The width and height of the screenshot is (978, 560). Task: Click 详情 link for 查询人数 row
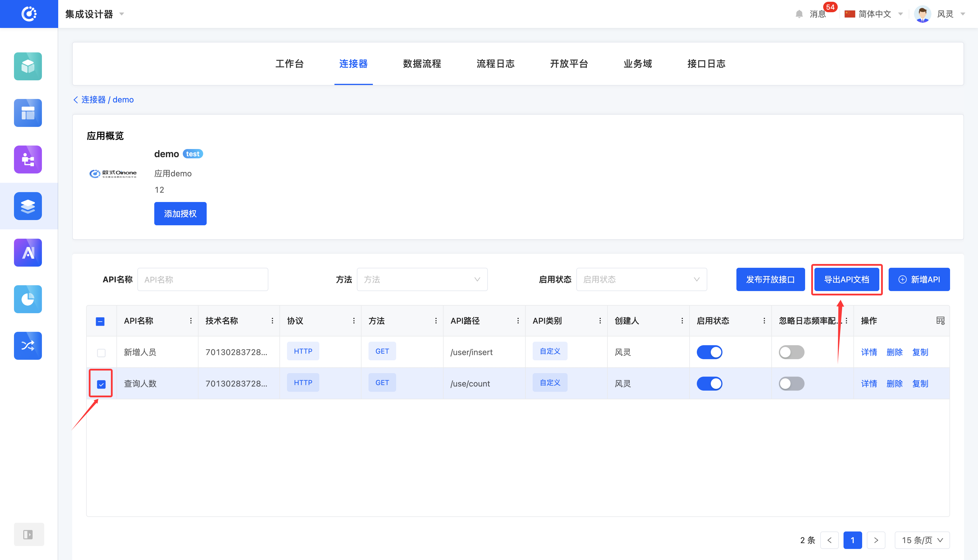[868, 383]
